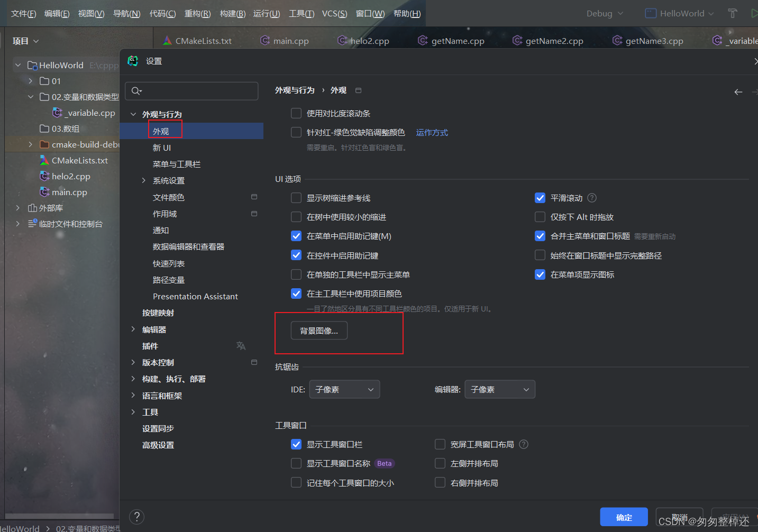Image resolution: width=758 pixels, height=532 pixels.
Task: Toggle 合并主菜单和窗口标题 checkbox
Action: (540, 236)
